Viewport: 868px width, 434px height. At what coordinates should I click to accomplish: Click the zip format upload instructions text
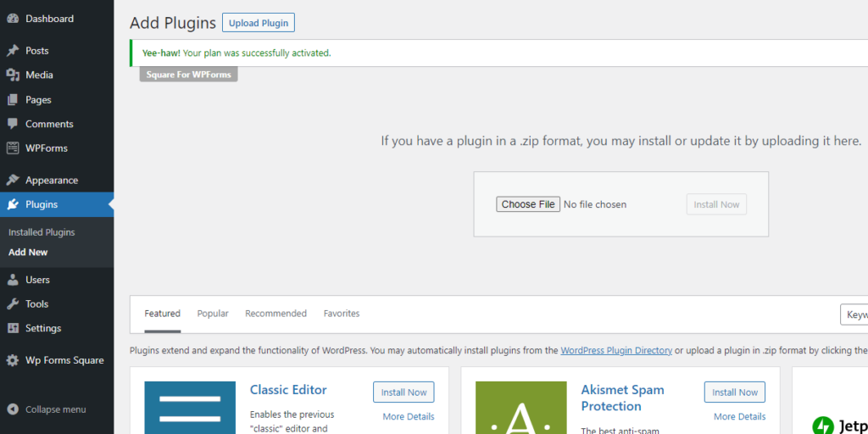[621, 141]
